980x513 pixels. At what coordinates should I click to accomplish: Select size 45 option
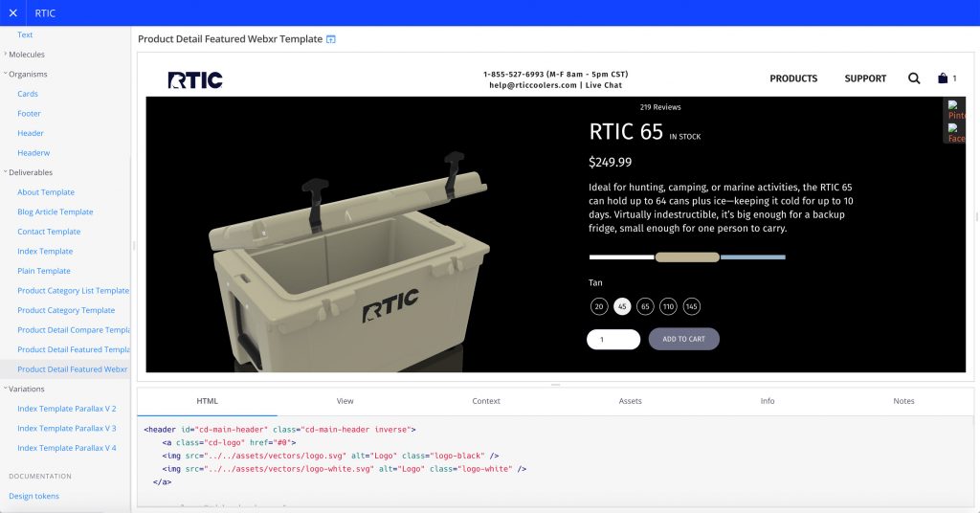(x=622, y=306)
